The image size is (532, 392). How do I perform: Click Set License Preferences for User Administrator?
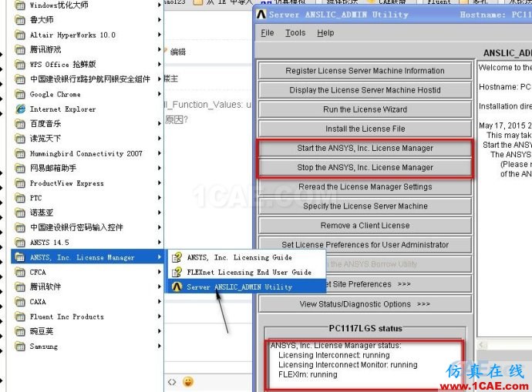[x=365, y=245]
